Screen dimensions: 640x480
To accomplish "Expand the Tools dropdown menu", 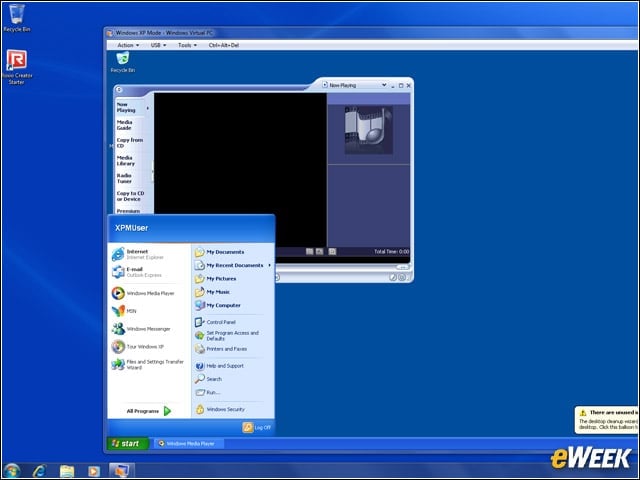I will point(187,45).
